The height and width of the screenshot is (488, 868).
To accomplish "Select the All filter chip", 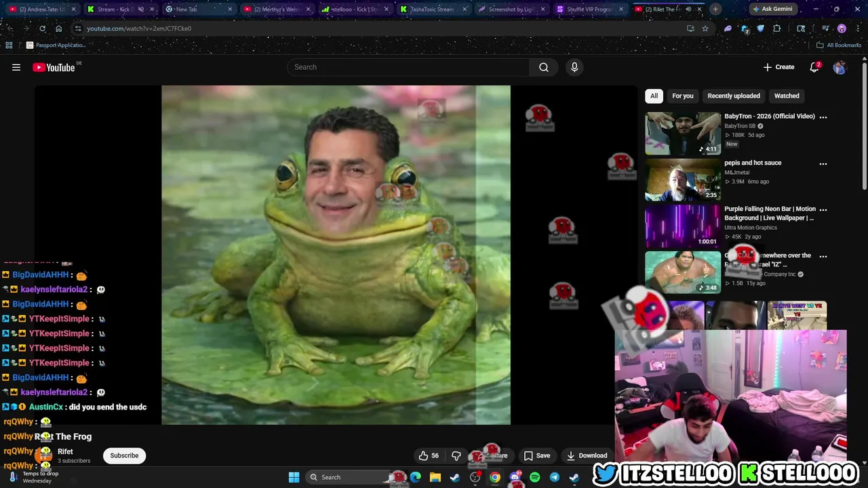I will coord(654,96).
